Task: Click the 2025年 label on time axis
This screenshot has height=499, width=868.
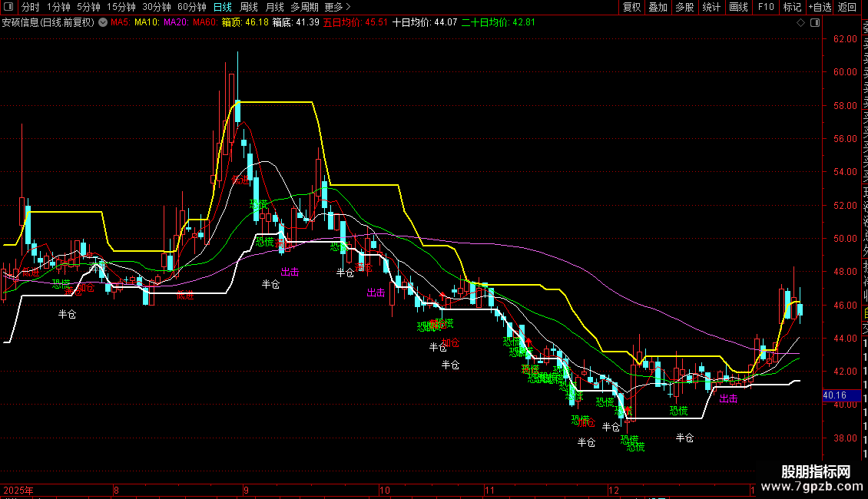Action: click(18, 490)
